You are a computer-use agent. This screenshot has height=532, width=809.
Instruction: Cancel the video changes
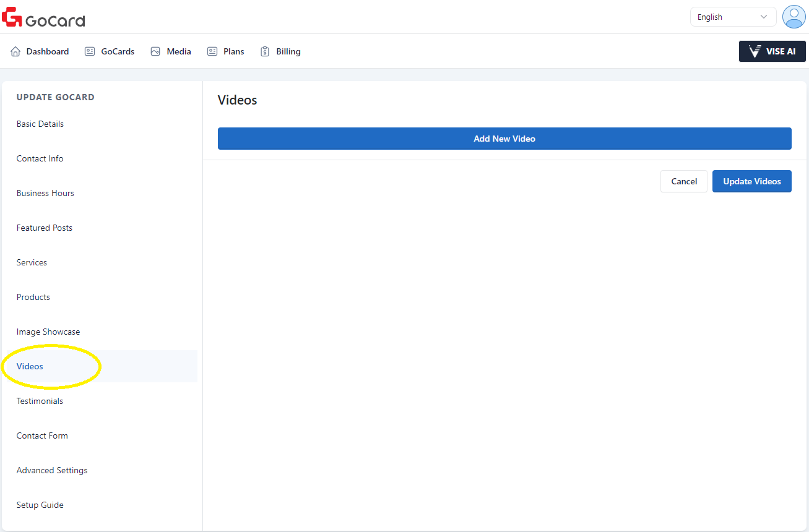click(683, 181)
